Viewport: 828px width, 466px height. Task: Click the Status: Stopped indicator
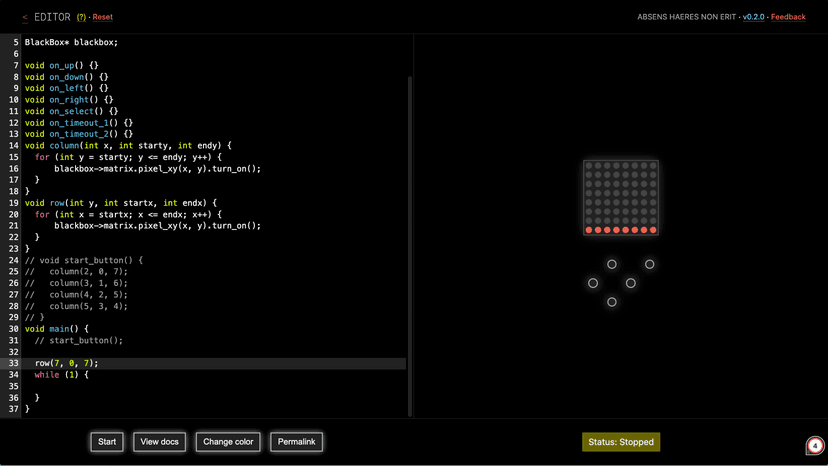(621, 442)
